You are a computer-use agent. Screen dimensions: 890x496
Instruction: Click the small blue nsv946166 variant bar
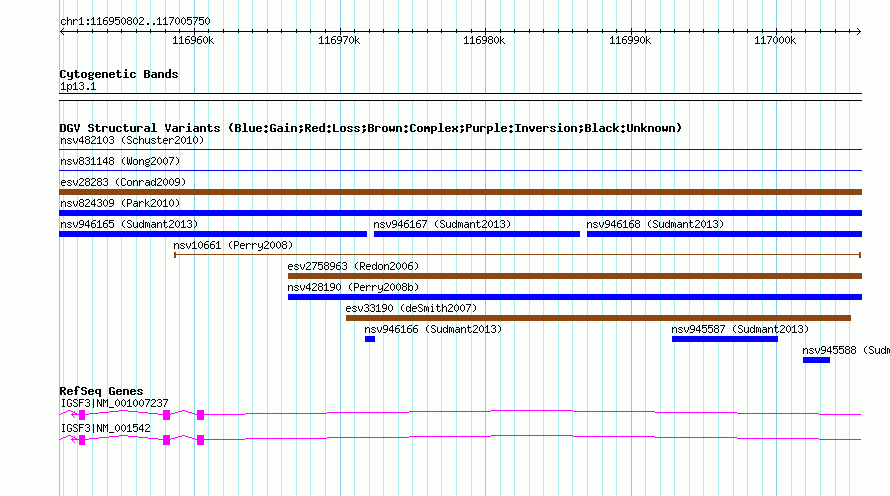(370, 339)
